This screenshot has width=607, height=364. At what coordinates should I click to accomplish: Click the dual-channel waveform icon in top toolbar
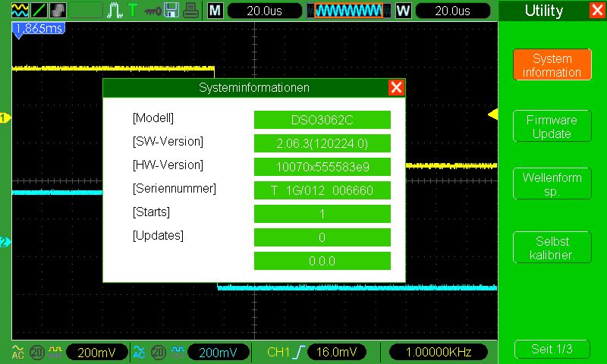[20, 10]
